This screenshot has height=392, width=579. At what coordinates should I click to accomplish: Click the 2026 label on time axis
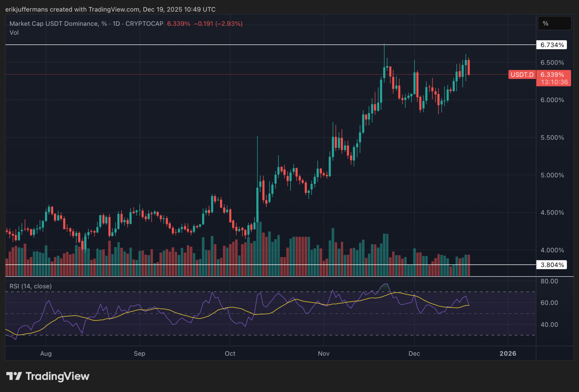(x=508, y=354)
